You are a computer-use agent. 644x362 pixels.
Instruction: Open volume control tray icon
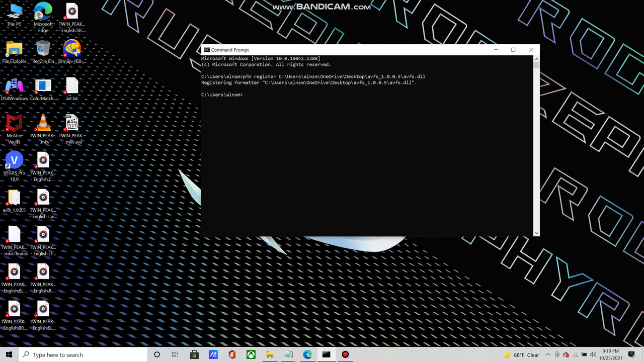pos(594,355)
